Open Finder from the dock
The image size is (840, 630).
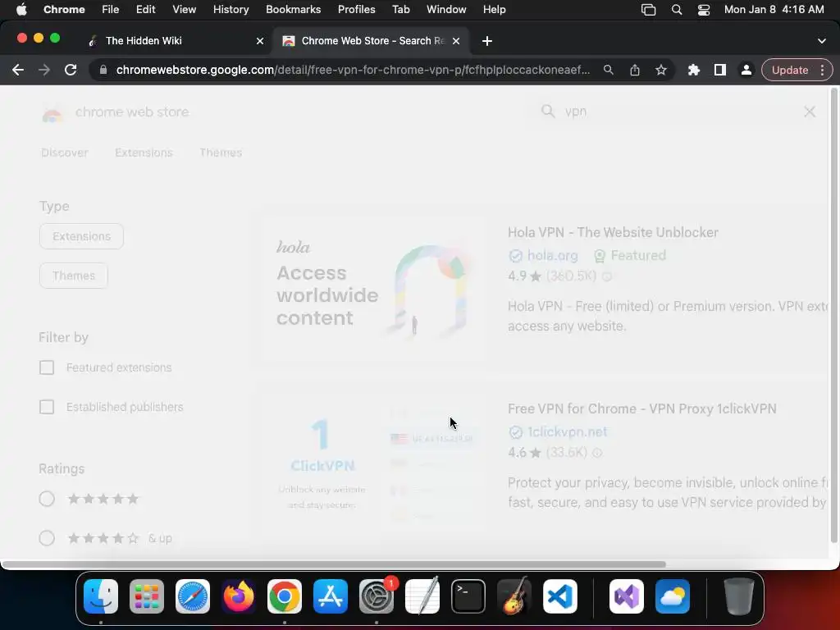tap(101, 596)
